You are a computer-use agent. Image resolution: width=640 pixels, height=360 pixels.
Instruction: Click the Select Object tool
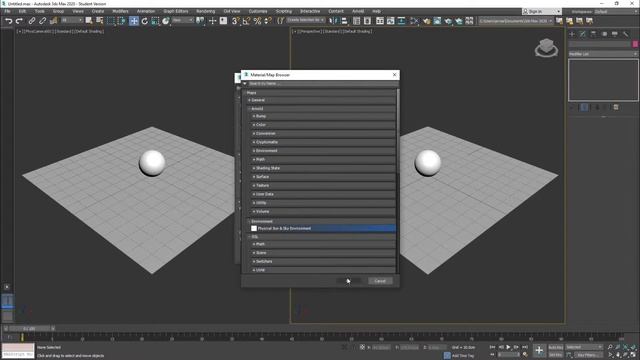pos(89,21)
